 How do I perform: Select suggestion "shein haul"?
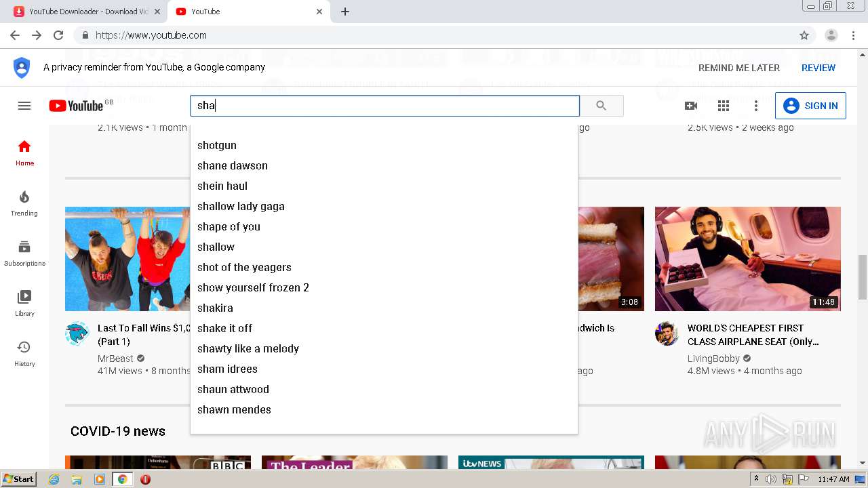point(384,186)
